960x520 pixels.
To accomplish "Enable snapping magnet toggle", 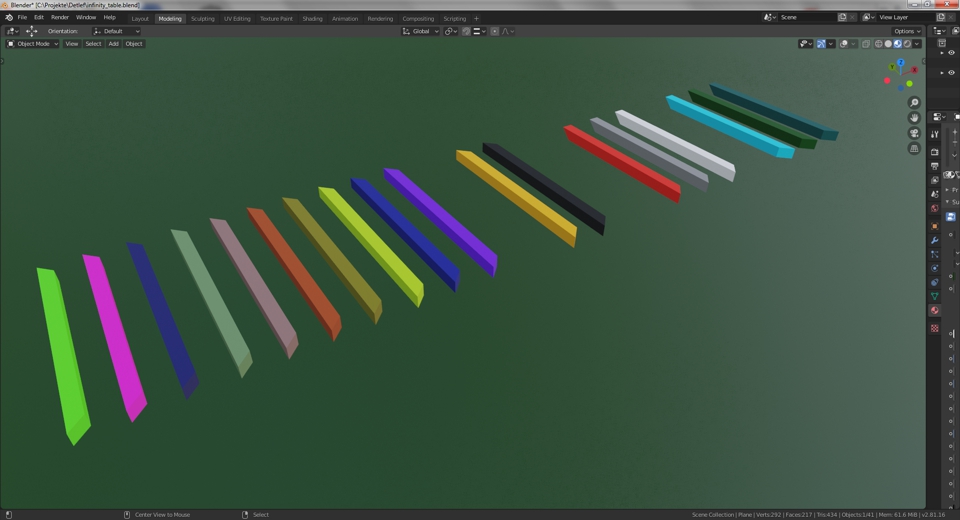I will click(x=466, y=31).
